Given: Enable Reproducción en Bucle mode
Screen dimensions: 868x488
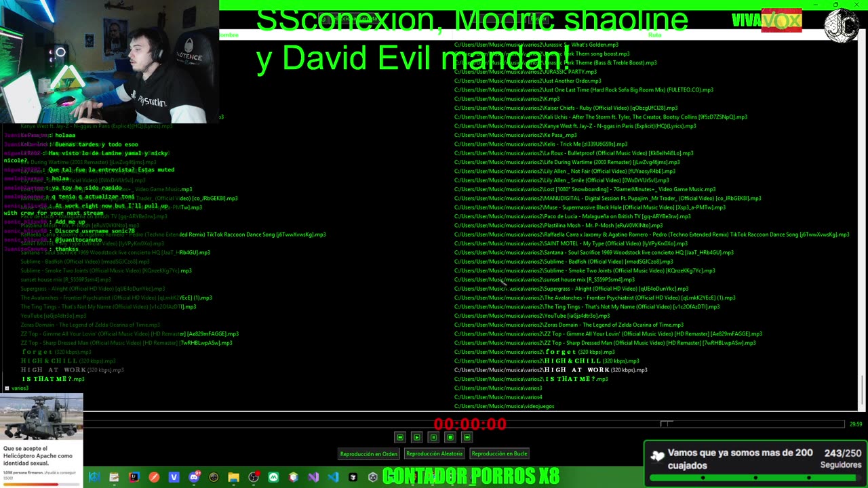Looking at the screenshot, I should (499, 453).
